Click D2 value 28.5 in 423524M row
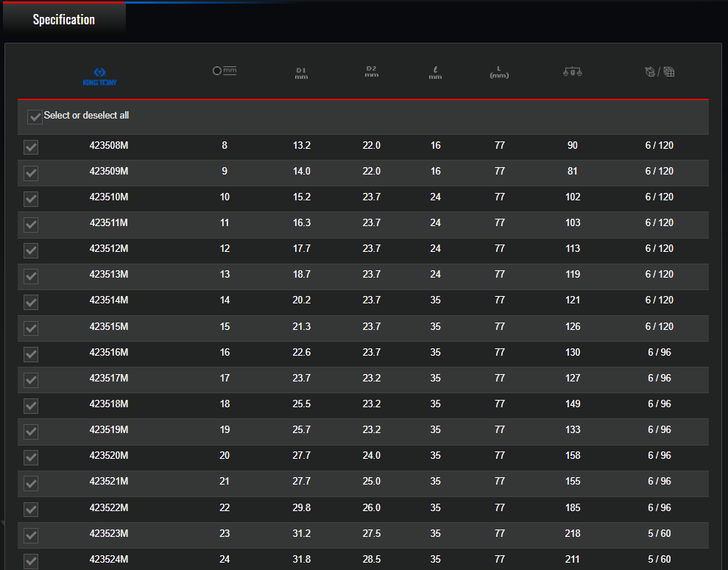This screenshot has height=570, width=728. tap(372, 559)
